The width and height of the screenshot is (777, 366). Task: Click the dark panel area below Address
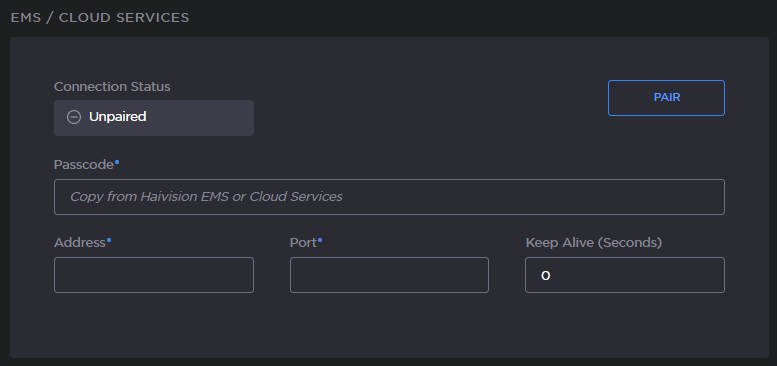pyautogui.click(x=154, y=324)
